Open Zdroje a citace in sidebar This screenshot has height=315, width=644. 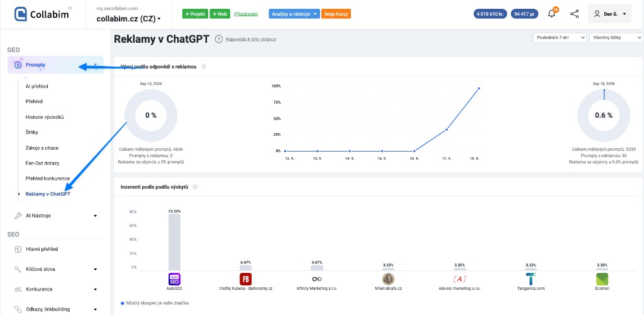click(42, 148)
